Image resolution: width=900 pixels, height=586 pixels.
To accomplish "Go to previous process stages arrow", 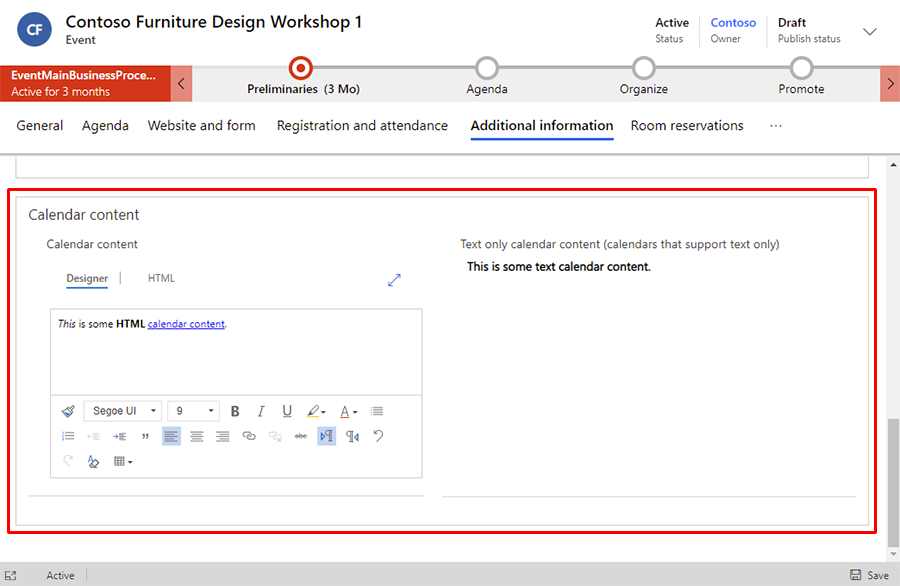I will [x=181, y=84].
